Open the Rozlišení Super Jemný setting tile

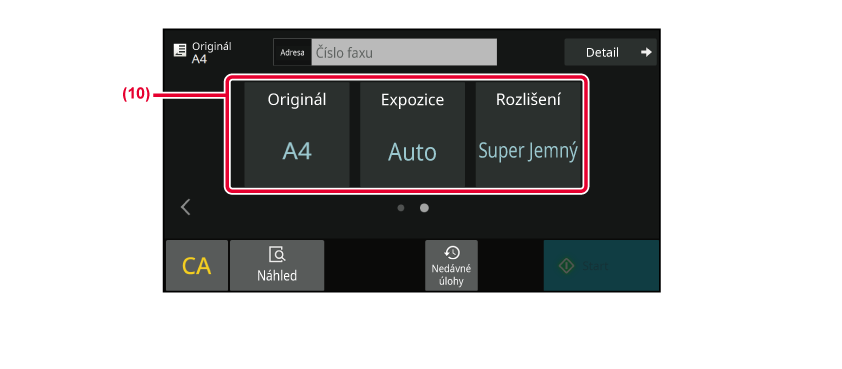tap(528, 134)
